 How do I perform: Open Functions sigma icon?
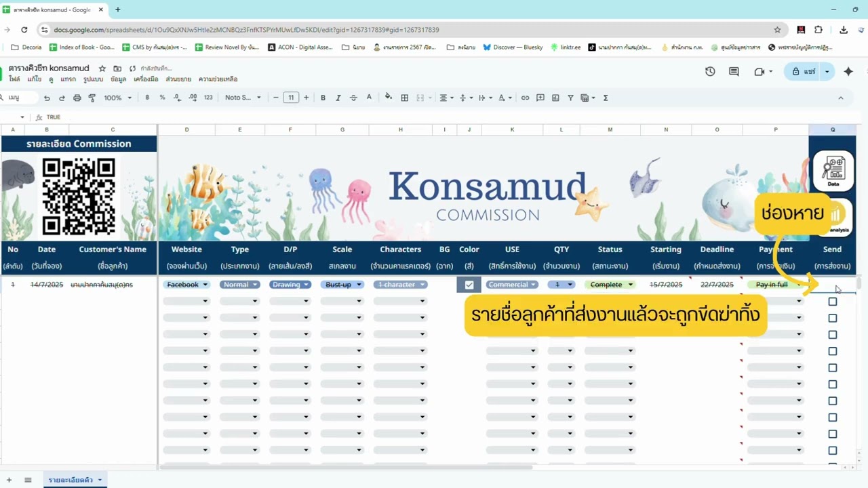606,98
